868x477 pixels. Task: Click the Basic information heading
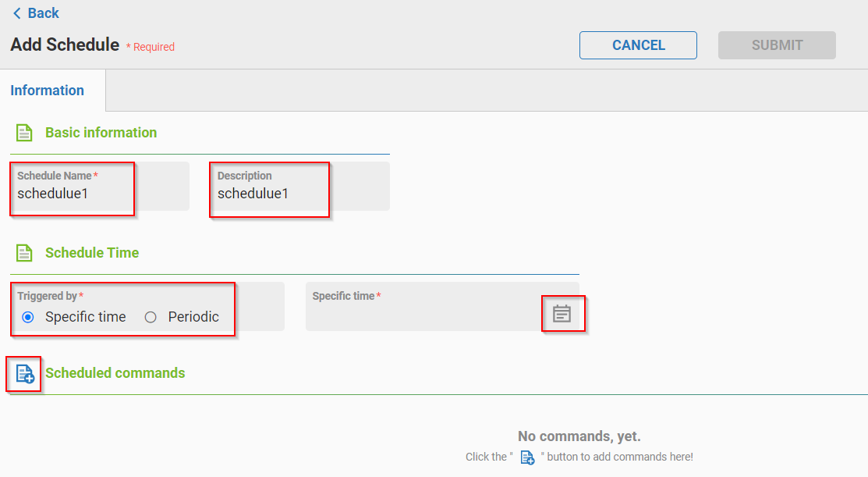click(x=101, y=133)
